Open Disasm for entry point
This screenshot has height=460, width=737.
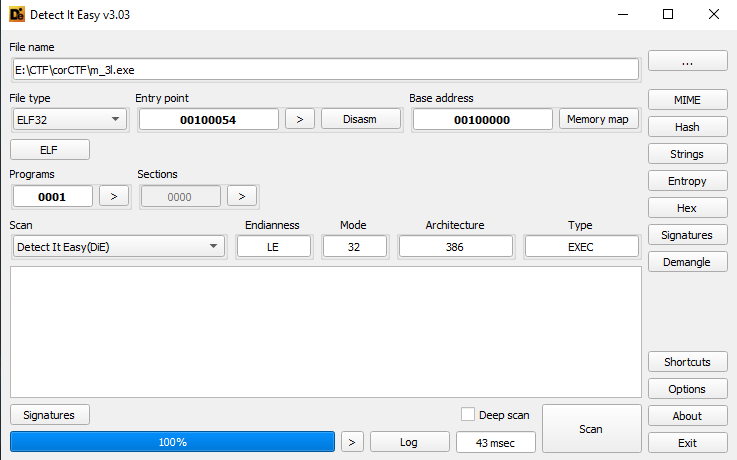pyautogui.click(x=361, y=119)
